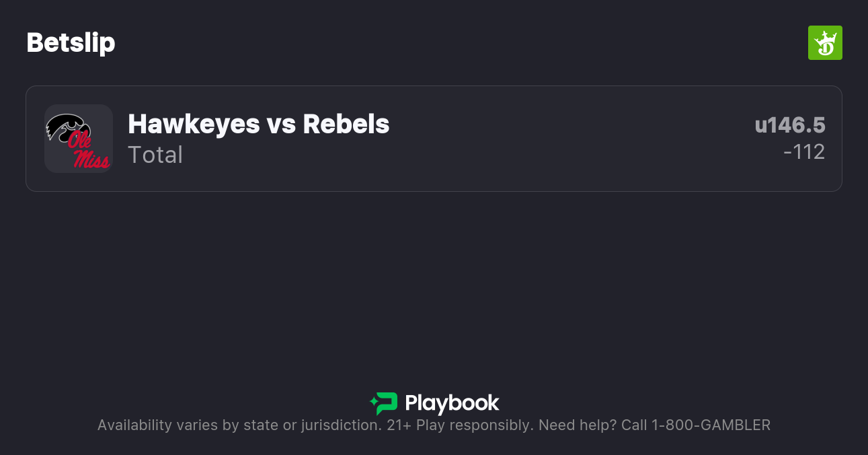Open the Playbook wordmark link
Viewport: 868px width, 455px height.
(452, 403)
